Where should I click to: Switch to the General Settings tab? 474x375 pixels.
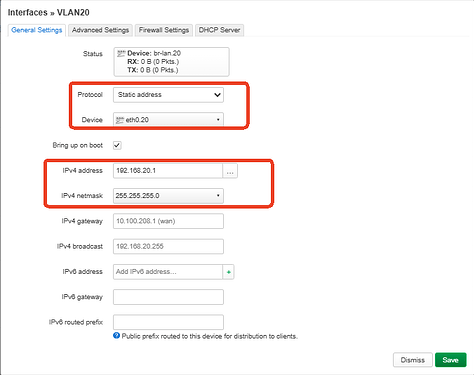(37, 30)
